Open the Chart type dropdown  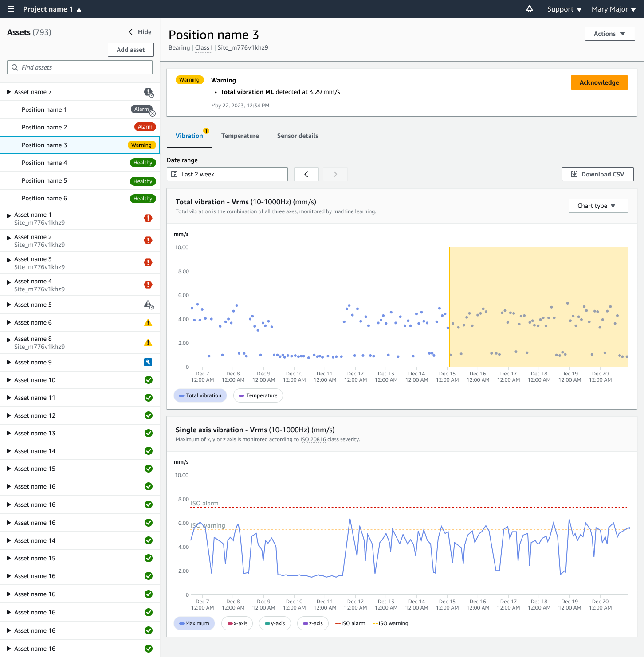click(x=598, y=206)
